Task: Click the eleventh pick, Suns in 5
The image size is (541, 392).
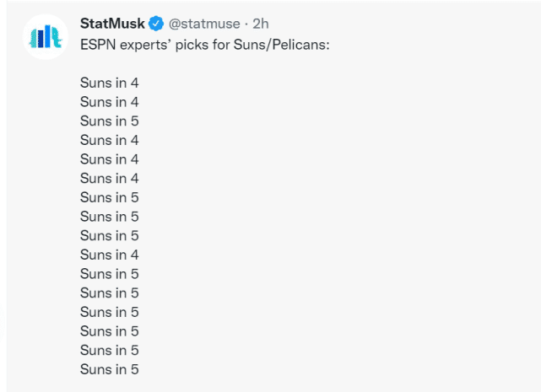Action: 110,274
